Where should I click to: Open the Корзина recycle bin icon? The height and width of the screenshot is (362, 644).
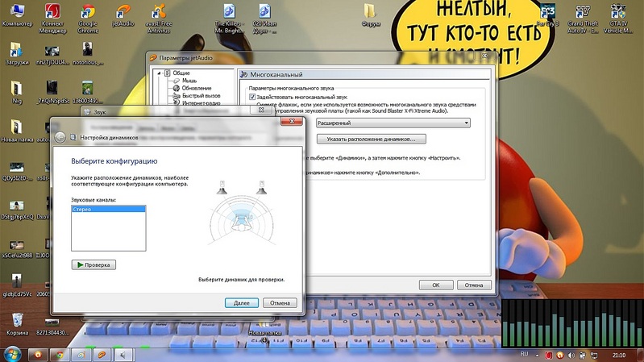pyautogui.click(x=16, y=317)
